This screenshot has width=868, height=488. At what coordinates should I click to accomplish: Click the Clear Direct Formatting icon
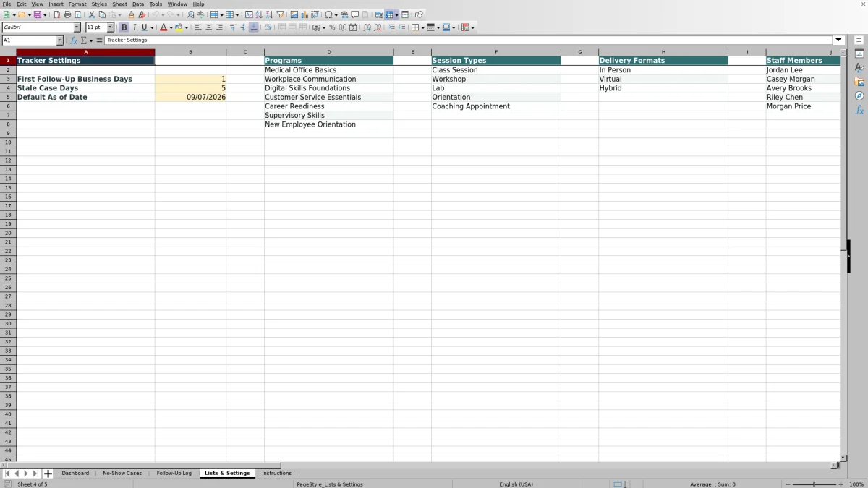pos(141,14)
